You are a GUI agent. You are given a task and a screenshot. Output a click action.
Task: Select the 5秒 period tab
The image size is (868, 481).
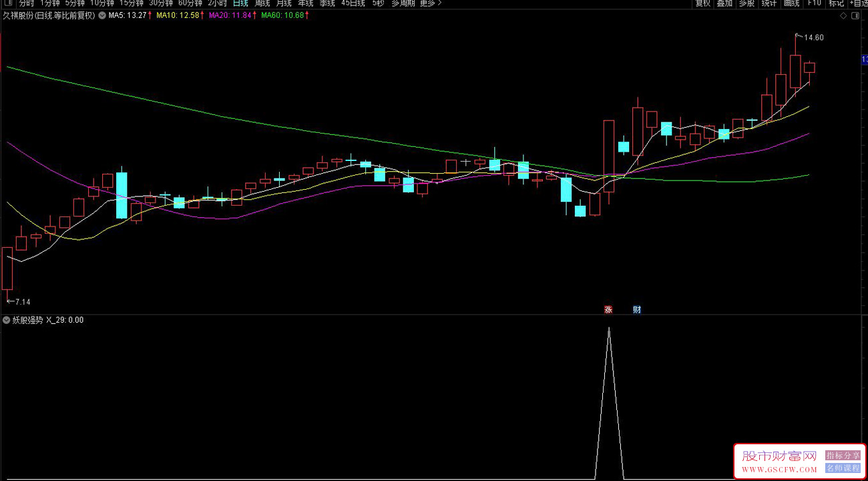click(x=378, y=3)
